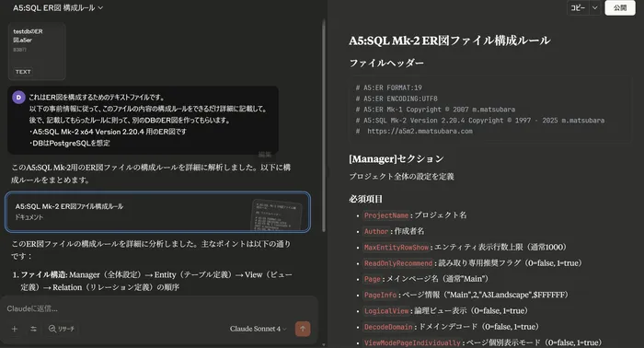Screen dimensions: 644x348
Task: Click the https://a5m2.mmatsubara.com URL text
Action: [x=420, y=131]
